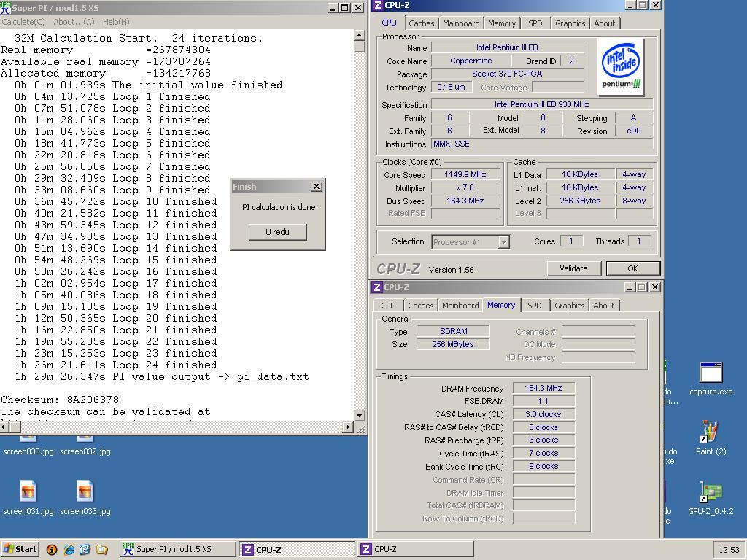
Task: Switch to Super PI / mod1.5 XS taskbar button
Action: pos(177,549)
